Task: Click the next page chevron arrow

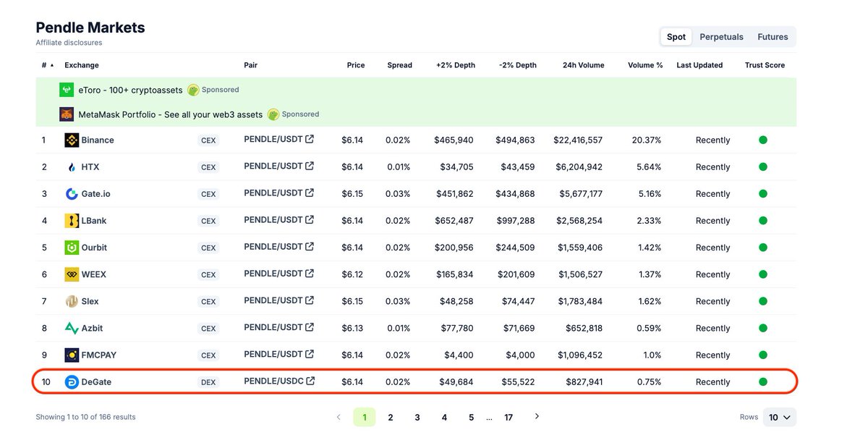Action: pyautogui.click(x=537, y=417)
